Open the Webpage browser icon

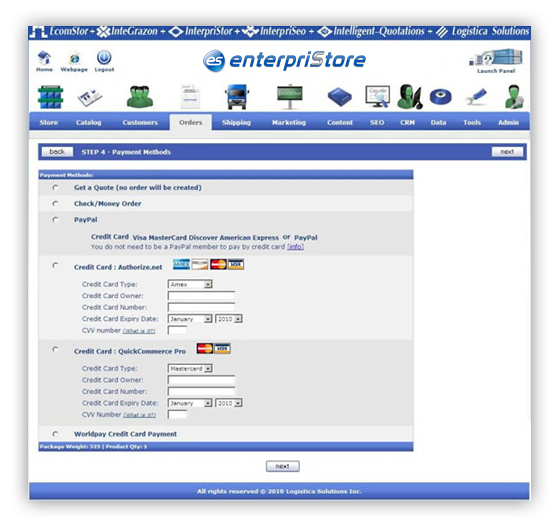pyautogui.click(x=74, y=58)
